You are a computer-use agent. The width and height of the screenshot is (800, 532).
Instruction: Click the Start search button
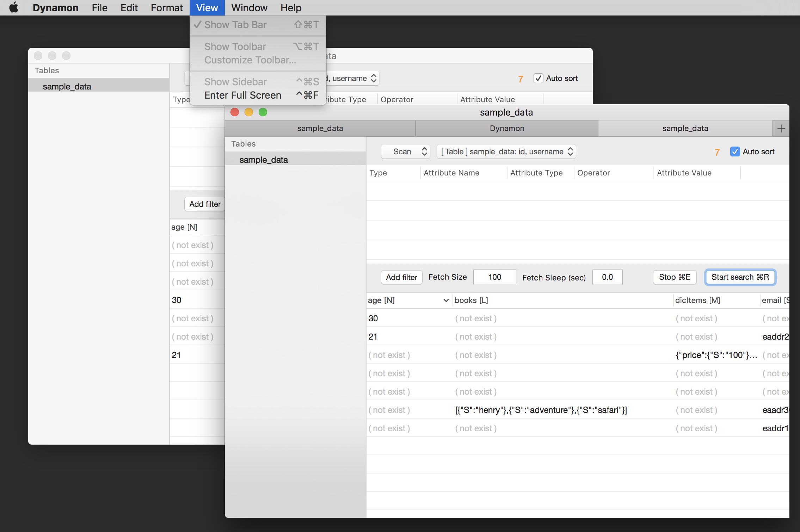(x=740, y=277)
